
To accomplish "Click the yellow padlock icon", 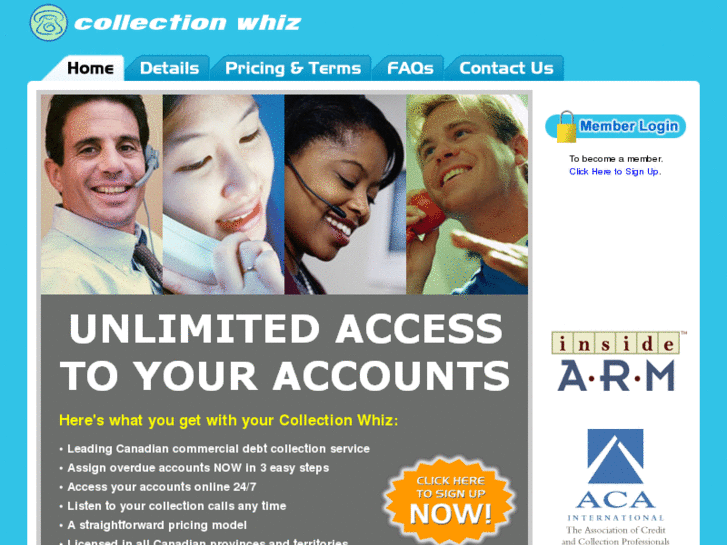I will point(566,127).
